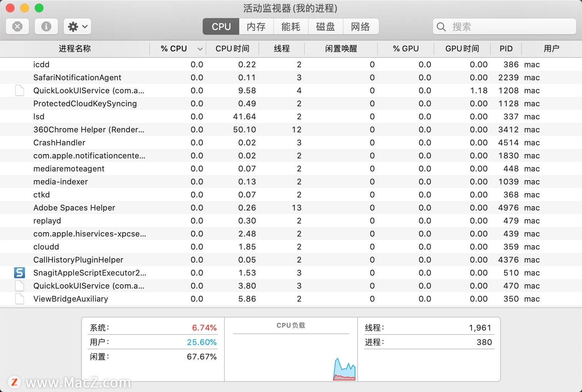Select the icdd process row
The height and width of the screenshot is (392, 582).
point(291,64)
